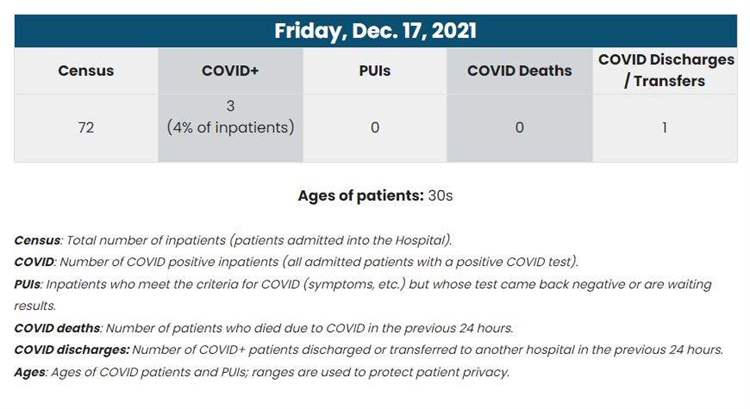Click the Ages definition line
The image size is (750, 409).
(262, 372)
